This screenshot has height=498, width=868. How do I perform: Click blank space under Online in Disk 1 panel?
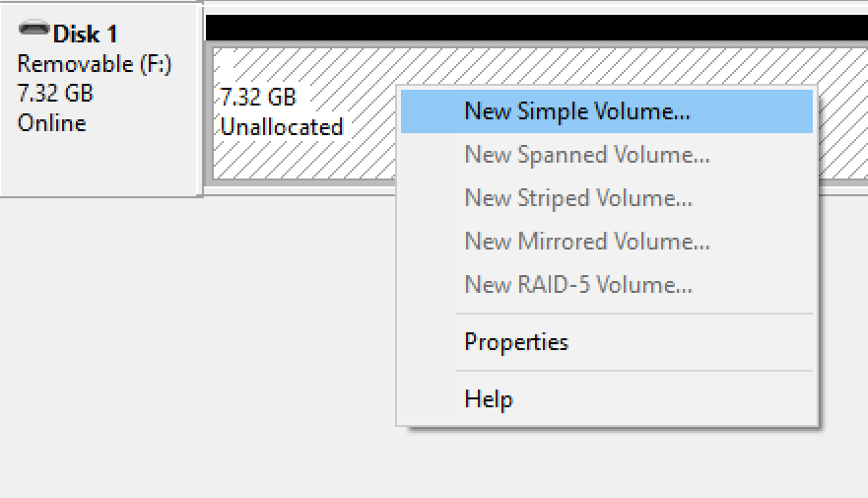pos(100,165)
